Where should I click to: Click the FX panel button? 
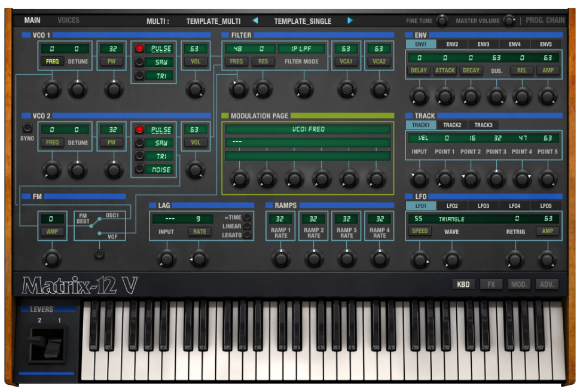[x=491, y=284]
